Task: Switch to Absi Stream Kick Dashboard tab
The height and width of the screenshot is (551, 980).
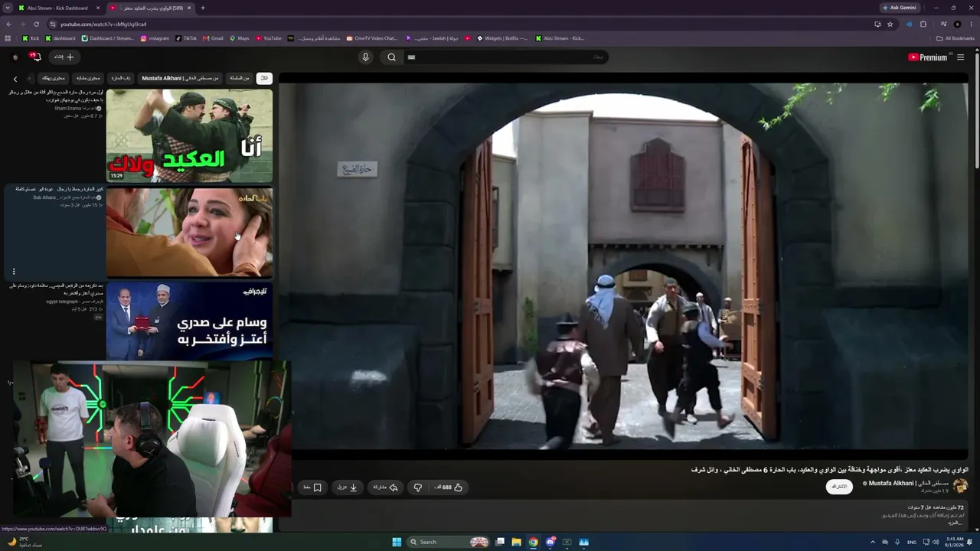Action: coord(59,8)
